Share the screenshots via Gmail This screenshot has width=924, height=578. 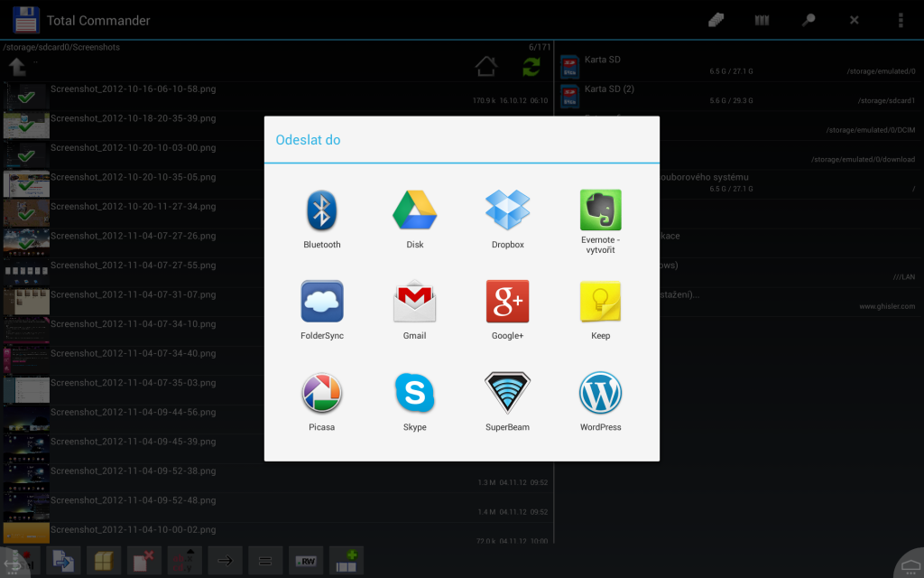click(x=415, y=311)
